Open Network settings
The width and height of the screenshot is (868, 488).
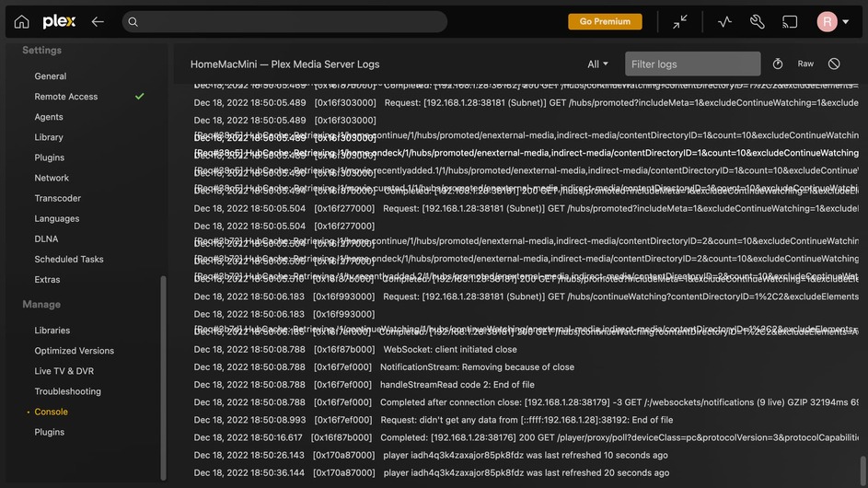[x=52, y=178]
